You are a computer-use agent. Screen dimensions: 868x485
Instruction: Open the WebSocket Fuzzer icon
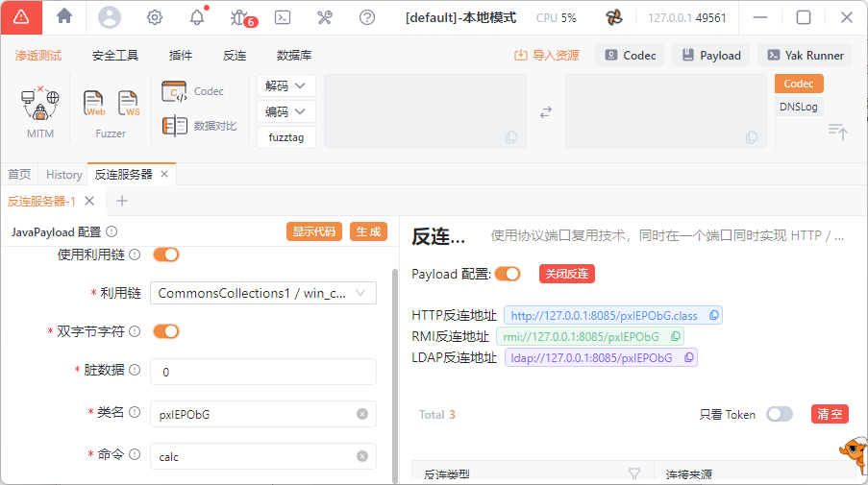[128, 103]
